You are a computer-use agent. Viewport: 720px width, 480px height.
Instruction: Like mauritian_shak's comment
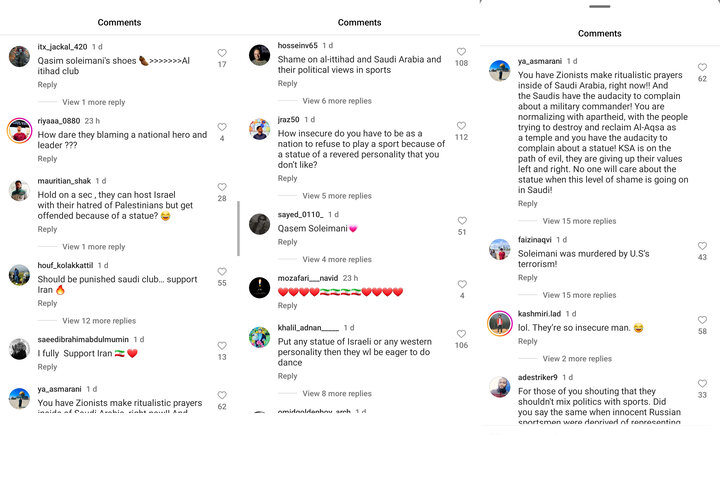point(222,187)
